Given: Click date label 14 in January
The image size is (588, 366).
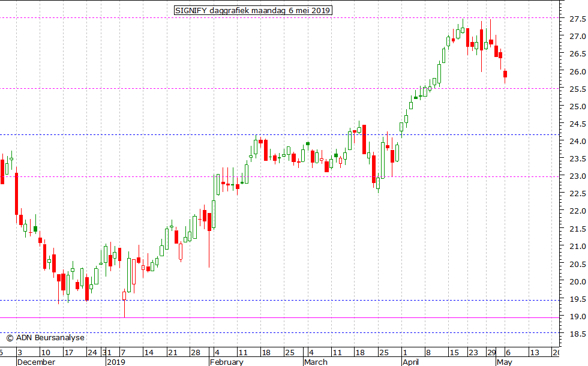Looking at the screenshot, I should pyautogui.click(x=149, y=353).
